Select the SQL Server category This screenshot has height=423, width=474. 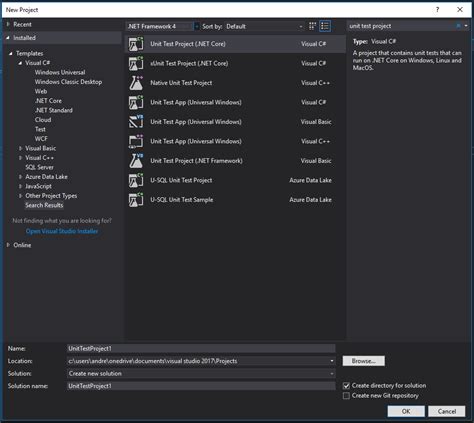[x=39, y=167]
